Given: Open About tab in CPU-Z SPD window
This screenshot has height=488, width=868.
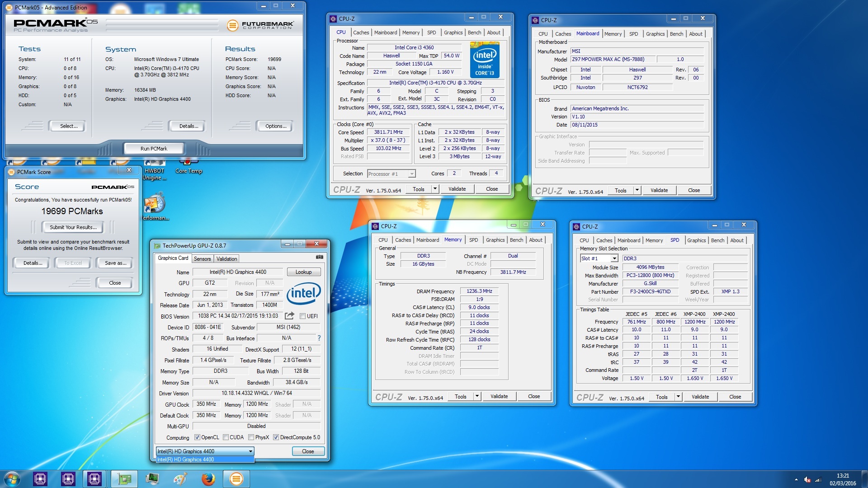Looking at the screenshot, I should [736, 240].
